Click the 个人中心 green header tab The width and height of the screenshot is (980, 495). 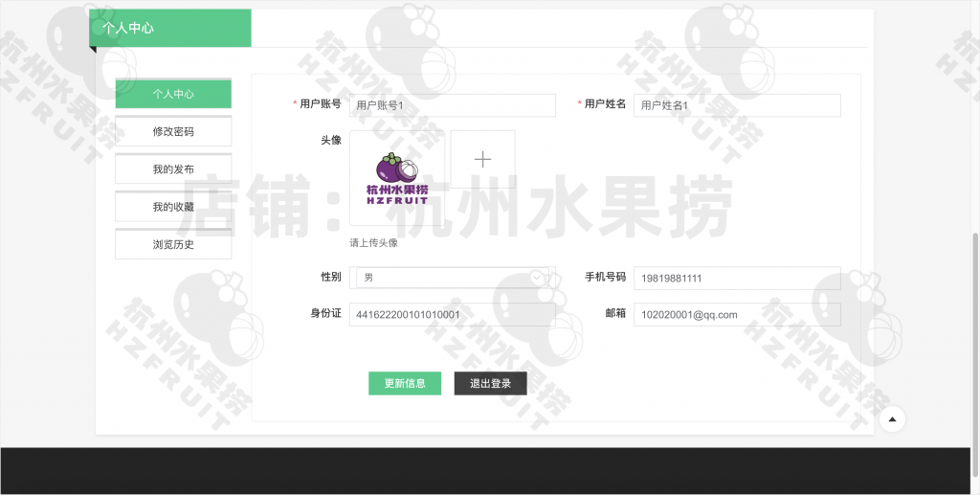coord(170,28)
